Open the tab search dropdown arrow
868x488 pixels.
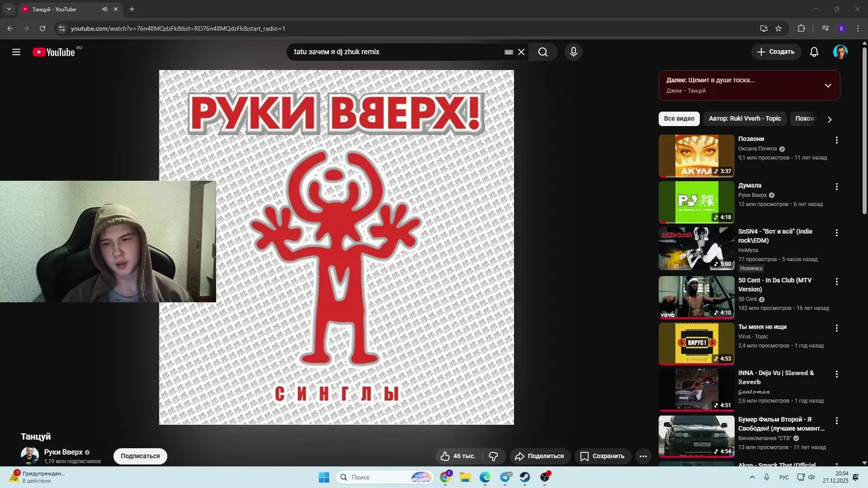[9, 9]
